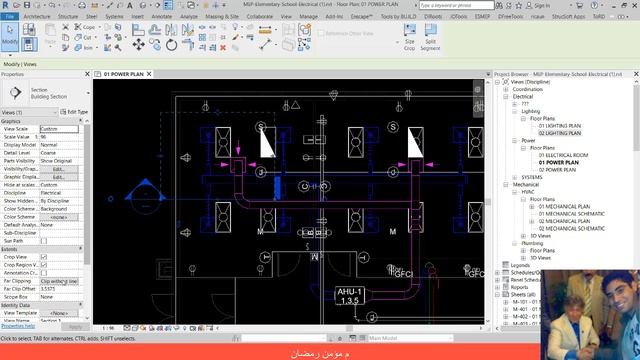Open the Annotate ribbon tab
640x360 pixels.
click(162, 16)
